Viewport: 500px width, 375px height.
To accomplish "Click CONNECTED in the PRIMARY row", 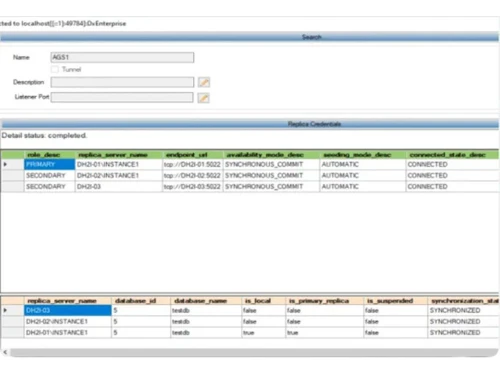I will point(453,164).
